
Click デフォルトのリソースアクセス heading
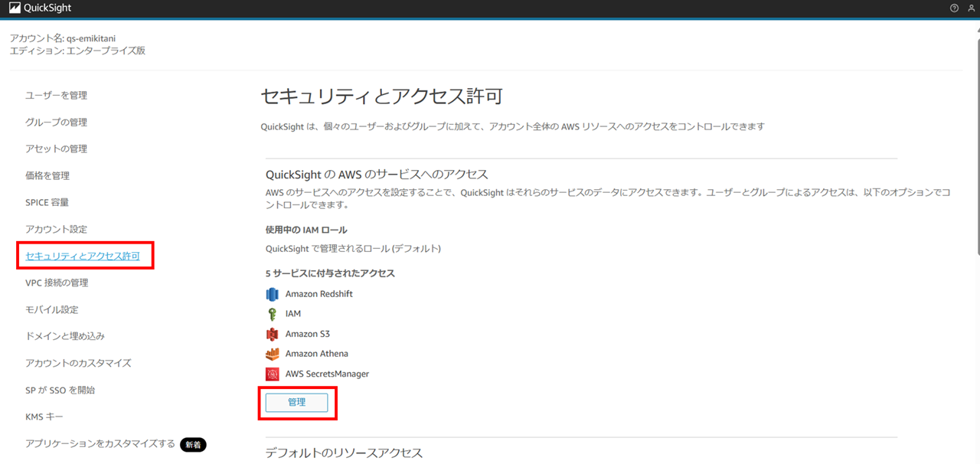344,453
